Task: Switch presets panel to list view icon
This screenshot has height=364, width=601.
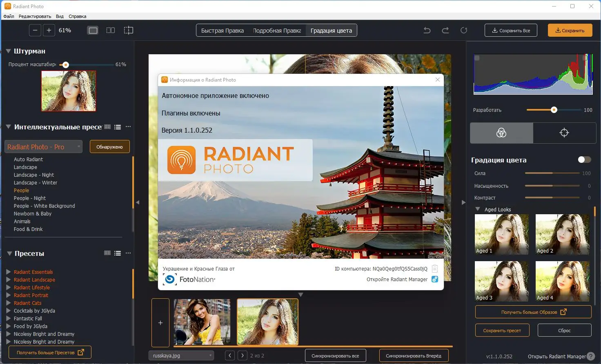Action: [x=118, y=253]
